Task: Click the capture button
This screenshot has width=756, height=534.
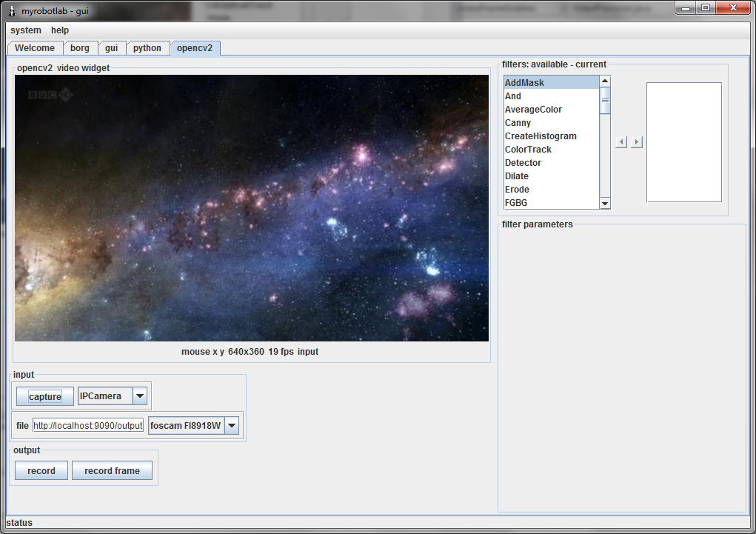Action: pos(45,396)
